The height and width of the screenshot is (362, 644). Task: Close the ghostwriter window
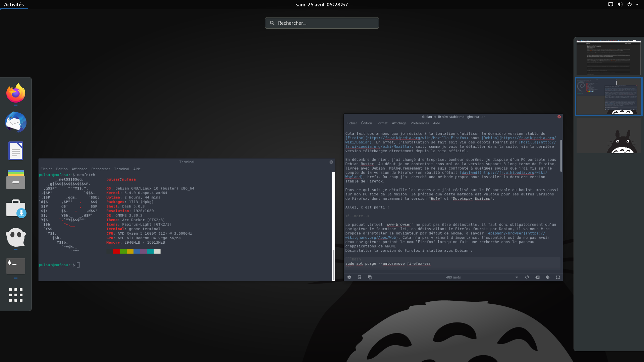(x=559, y=117)
